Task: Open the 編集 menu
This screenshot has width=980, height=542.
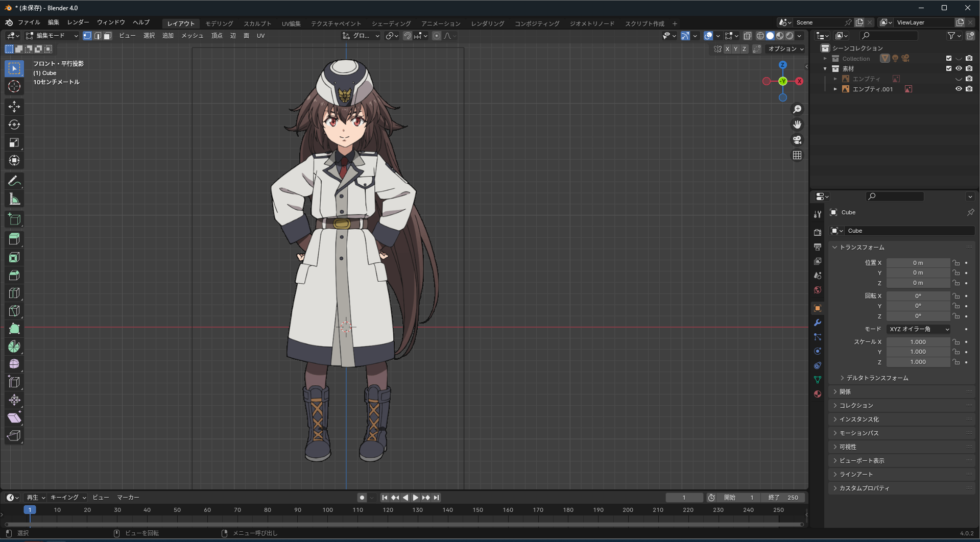Action: pos(54,22)
